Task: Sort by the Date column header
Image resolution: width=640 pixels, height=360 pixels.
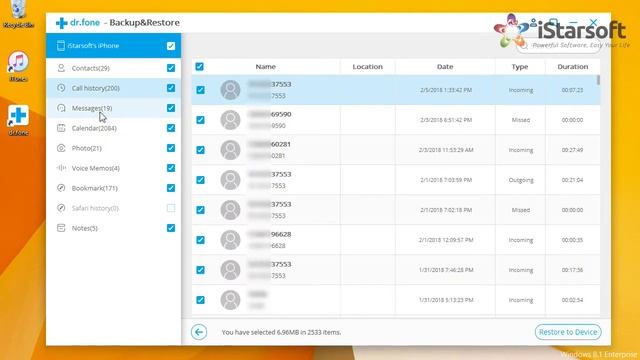Action: point(445,67)
